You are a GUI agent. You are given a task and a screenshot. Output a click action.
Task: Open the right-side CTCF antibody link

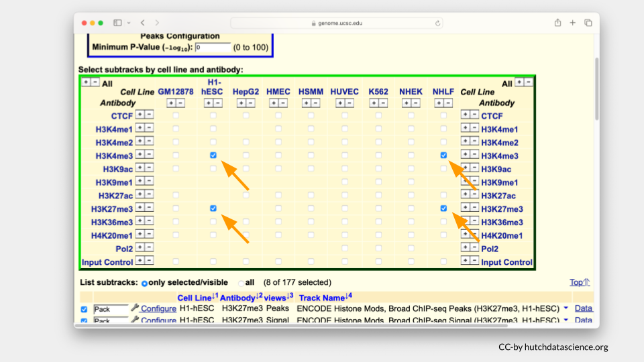pyautogui.click(x=492, y=116)
